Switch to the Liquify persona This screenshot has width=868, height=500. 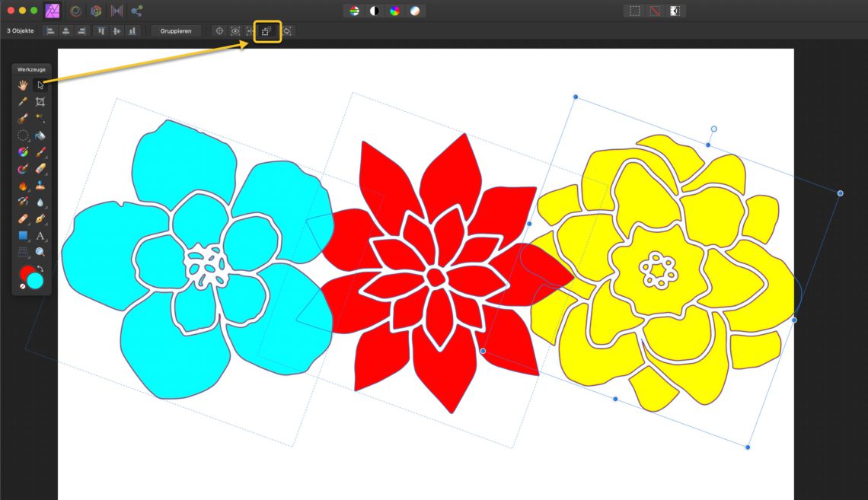tap(76, 11)
